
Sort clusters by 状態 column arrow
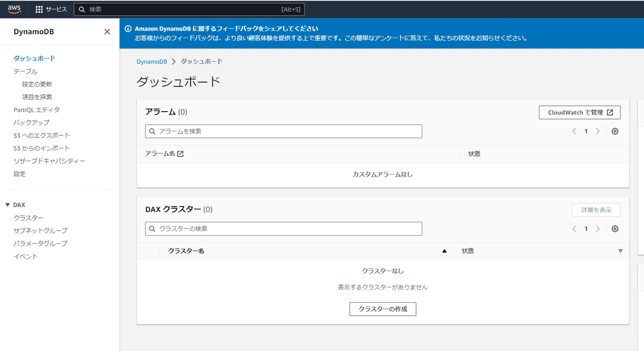(620, 251)
